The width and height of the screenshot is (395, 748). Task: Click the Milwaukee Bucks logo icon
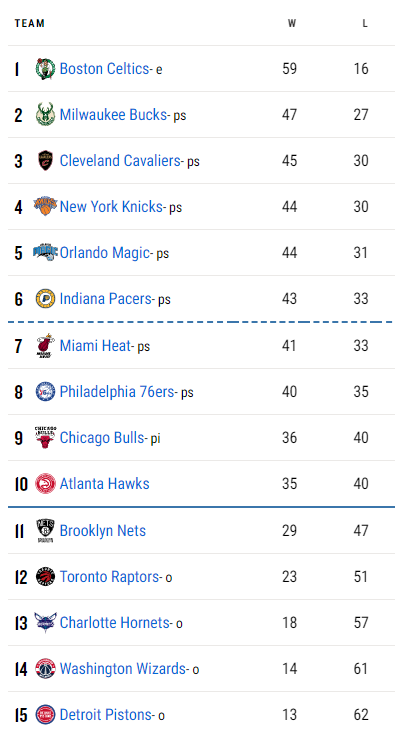[x=45, y=114]
